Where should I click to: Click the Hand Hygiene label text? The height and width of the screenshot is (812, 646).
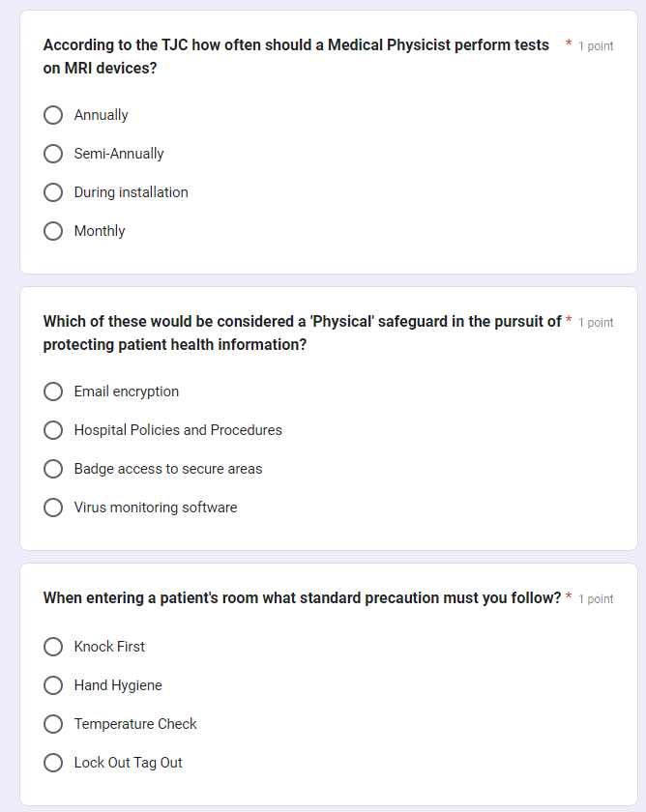point(118,685)
